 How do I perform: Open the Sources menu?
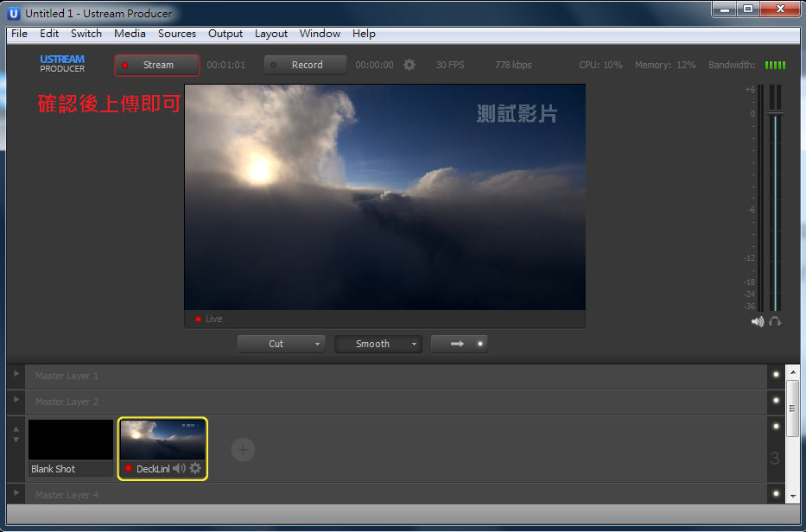(x=176, y=34)
